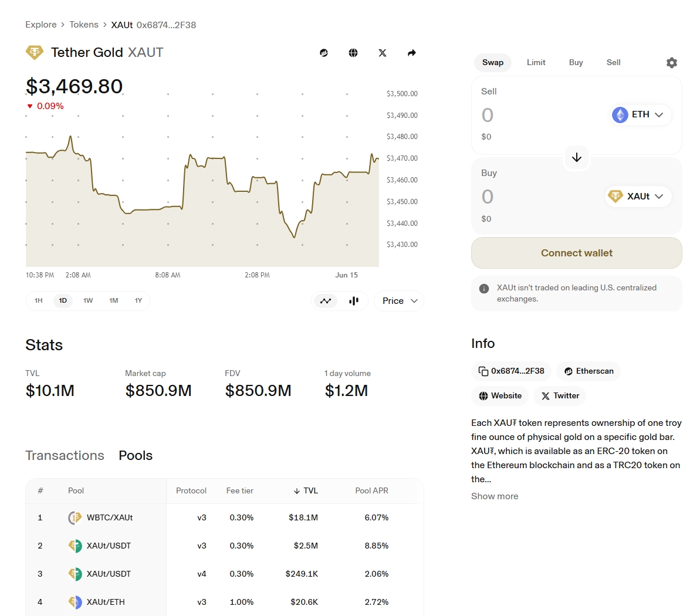Screen dimensions: 700x616
Task: Open the Twitter link in Info
Action: 560,396
